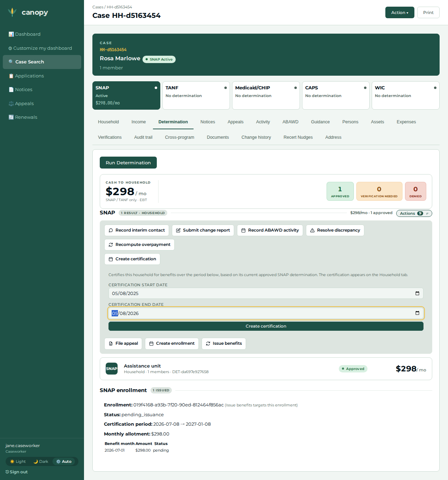Toggle the Create certification action panel
448x480 pixels.
pos(132,259)
